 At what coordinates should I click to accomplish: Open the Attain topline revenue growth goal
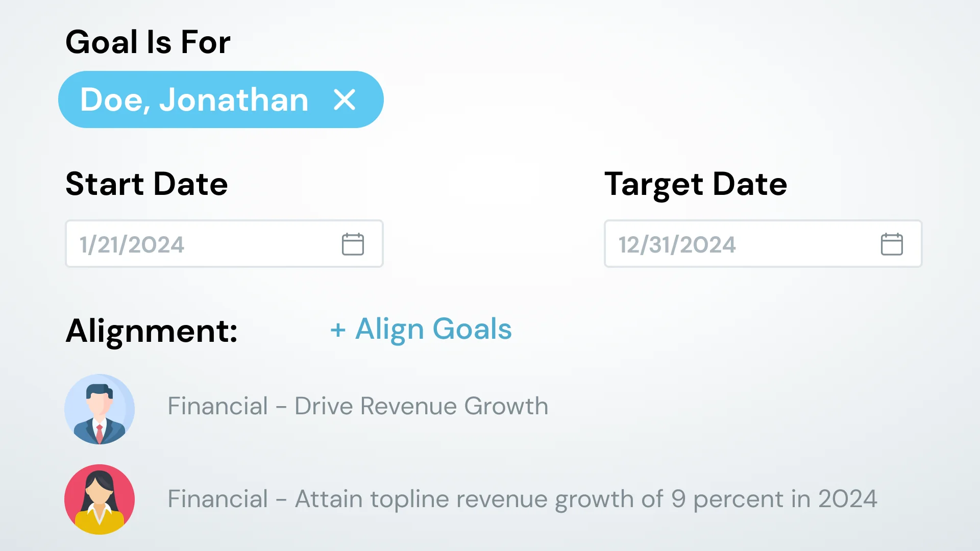(523, 499)
